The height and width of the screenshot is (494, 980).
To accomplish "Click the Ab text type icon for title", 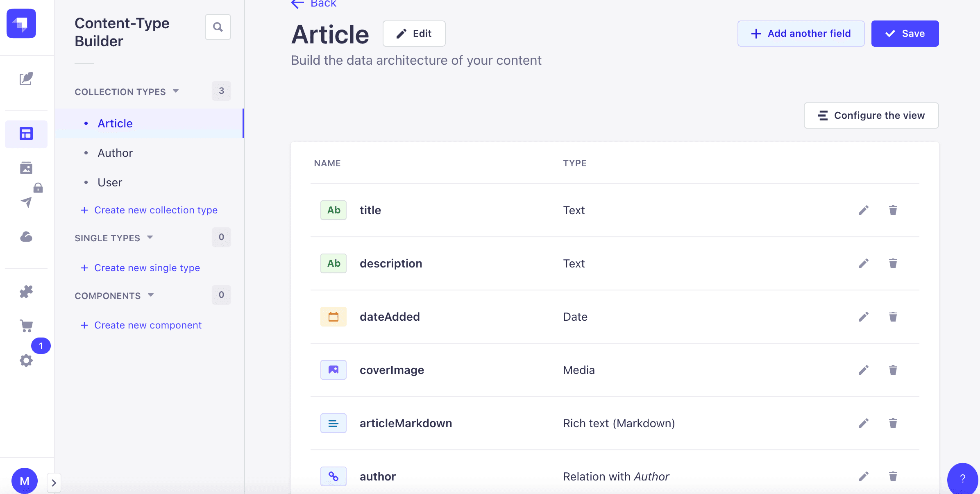I will (333, 210).
